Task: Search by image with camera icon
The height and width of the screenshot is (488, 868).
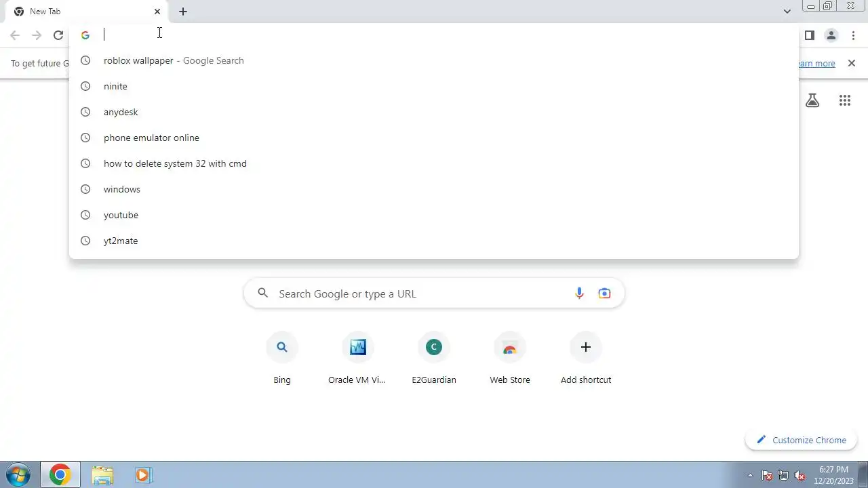Action: coord(604,293)
